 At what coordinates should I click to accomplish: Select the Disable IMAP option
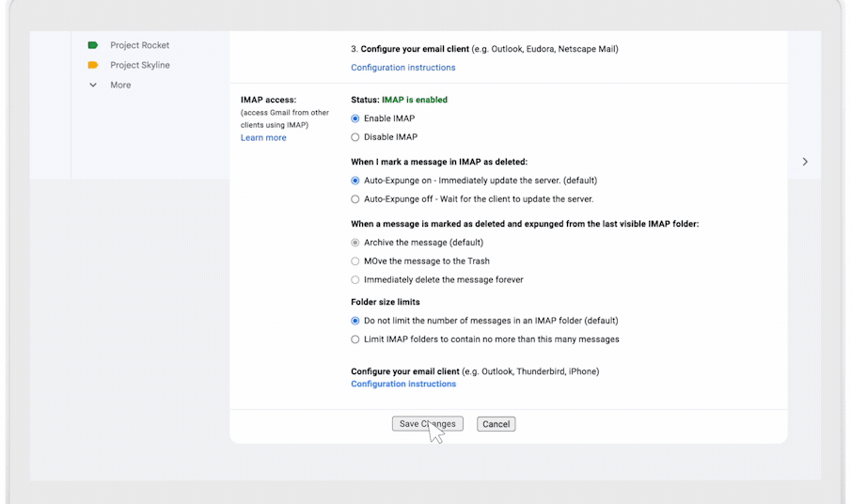[x=355, y=137]
